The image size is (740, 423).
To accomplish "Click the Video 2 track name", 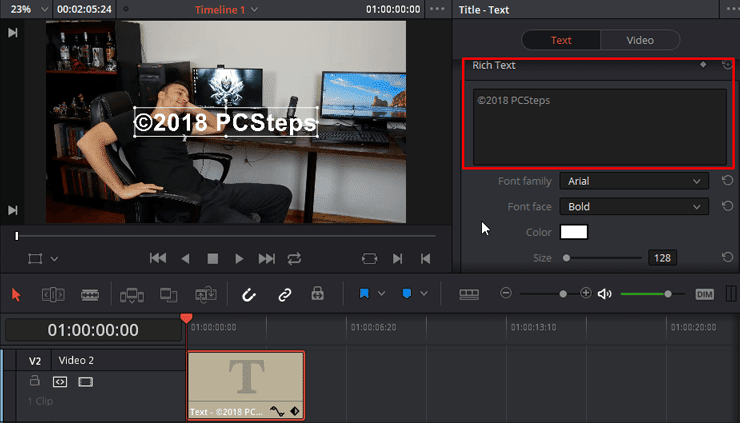I will coord(76,360).
